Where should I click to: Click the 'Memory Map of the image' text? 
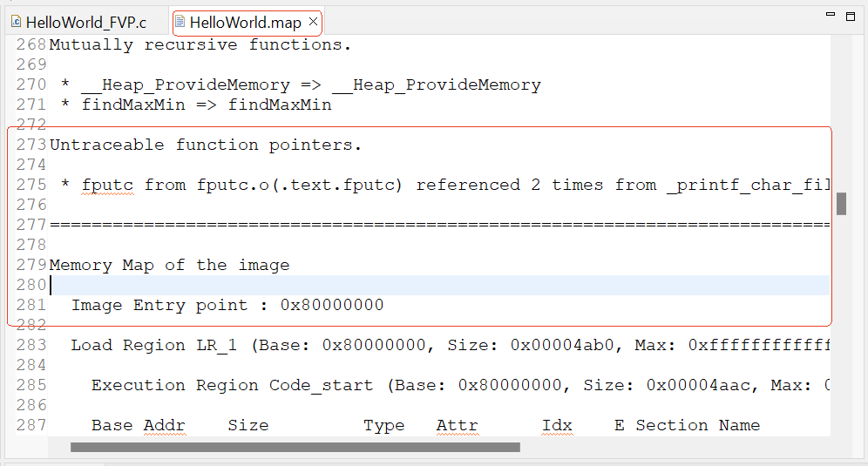[x=169, y=265]
